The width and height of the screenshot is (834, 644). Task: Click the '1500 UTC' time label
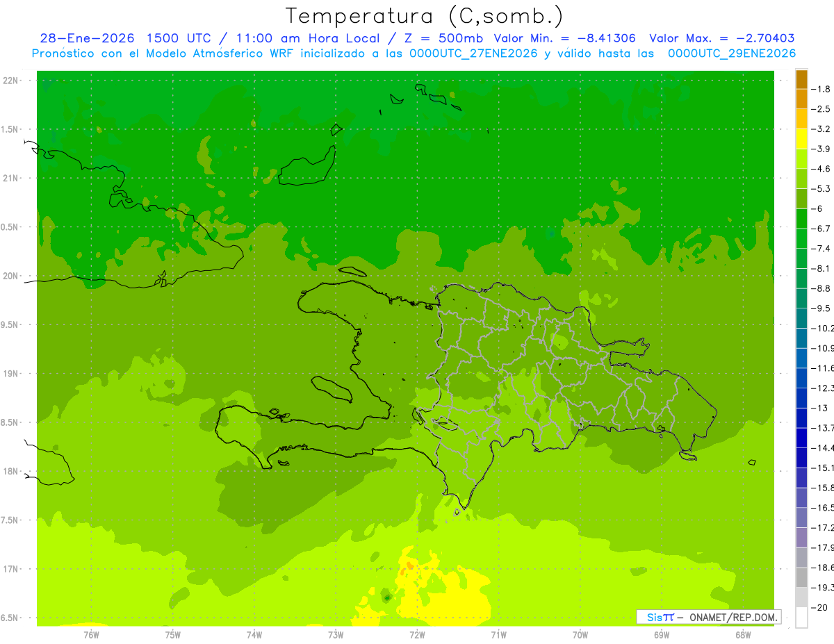[x=177, y=38]
